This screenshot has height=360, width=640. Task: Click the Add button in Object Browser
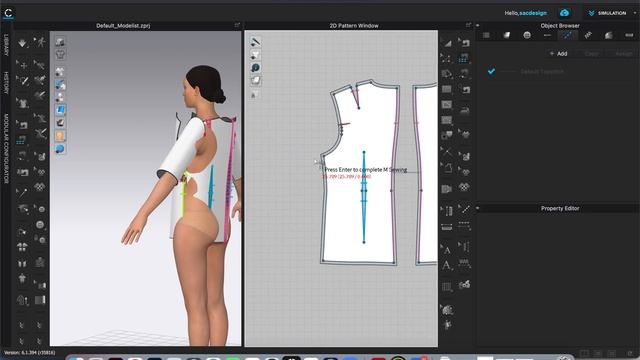(558, 53)
